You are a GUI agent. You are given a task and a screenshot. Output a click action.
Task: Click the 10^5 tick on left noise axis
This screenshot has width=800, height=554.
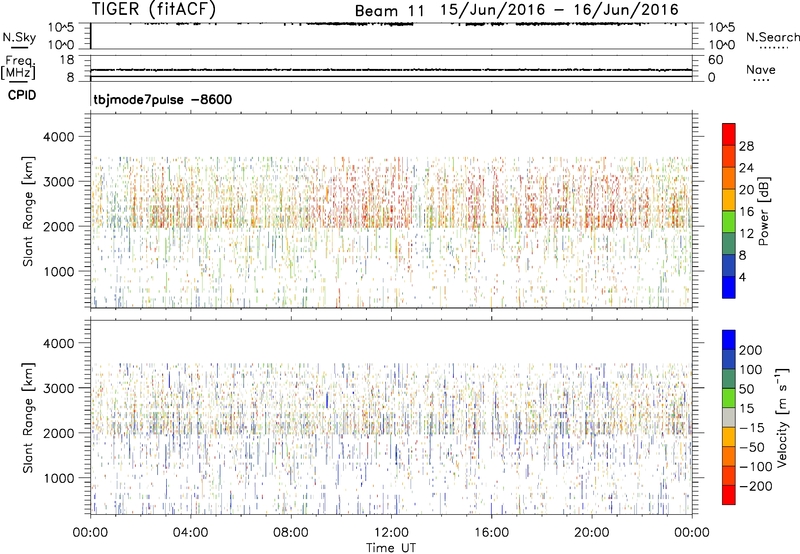pyautogui.click(x=62, y=27)
